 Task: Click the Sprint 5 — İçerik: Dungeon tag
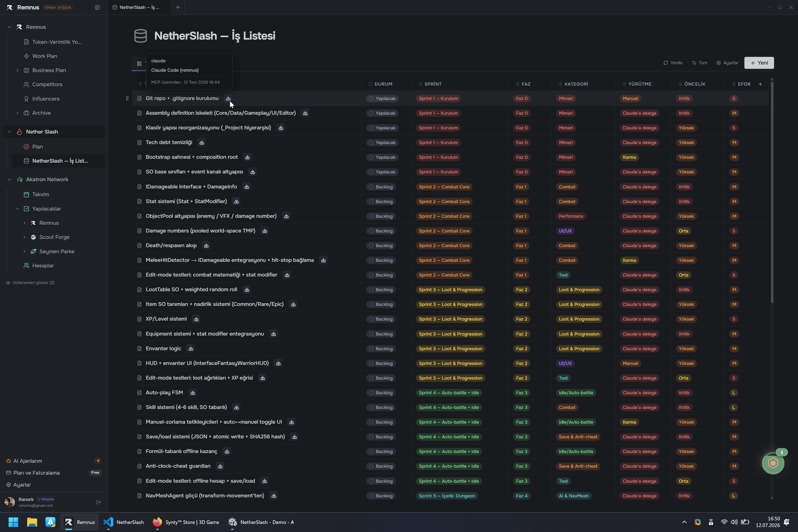447,496
